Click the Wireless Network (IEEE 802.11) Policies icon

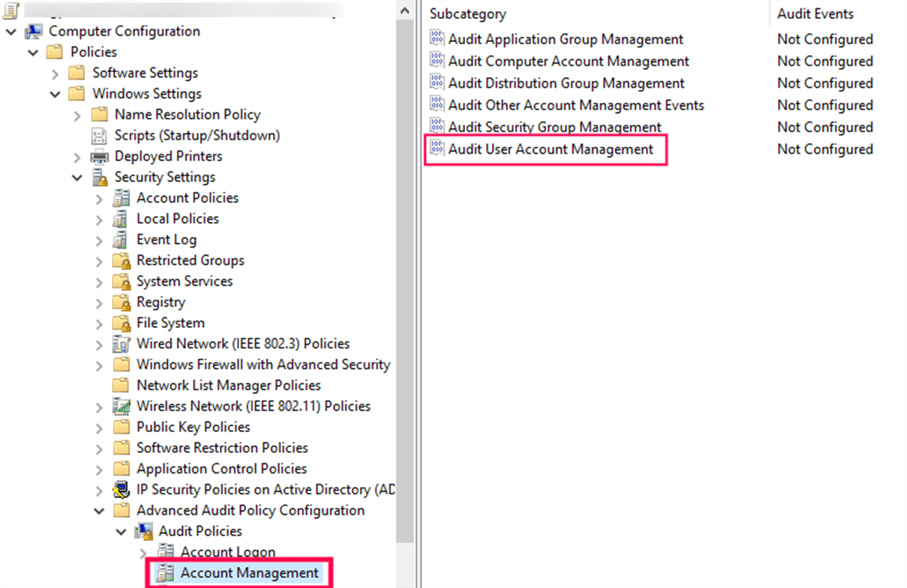tap(122, 406)
